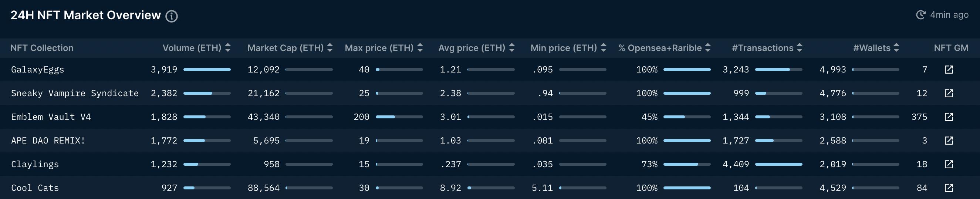Click the refresh icon next to 4min ago
Viewport: 980px width, 199px height.
click(x=921, y=15)
